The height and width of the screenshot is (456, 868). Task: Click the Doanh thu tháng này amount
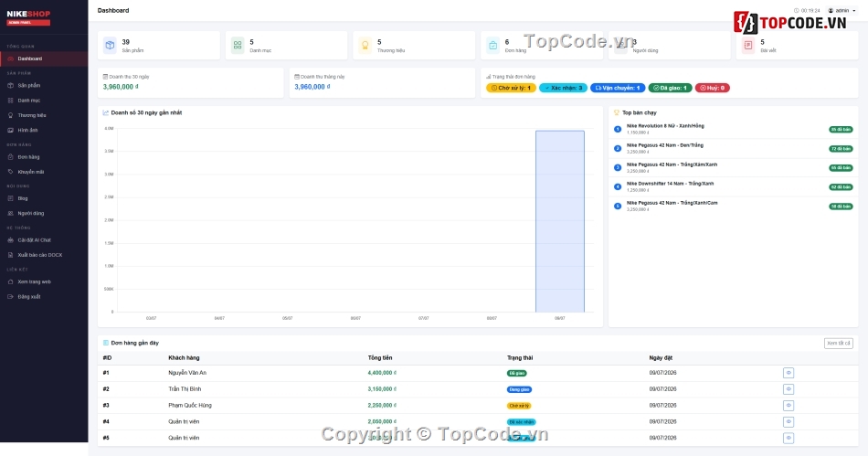tap(312, 87)
